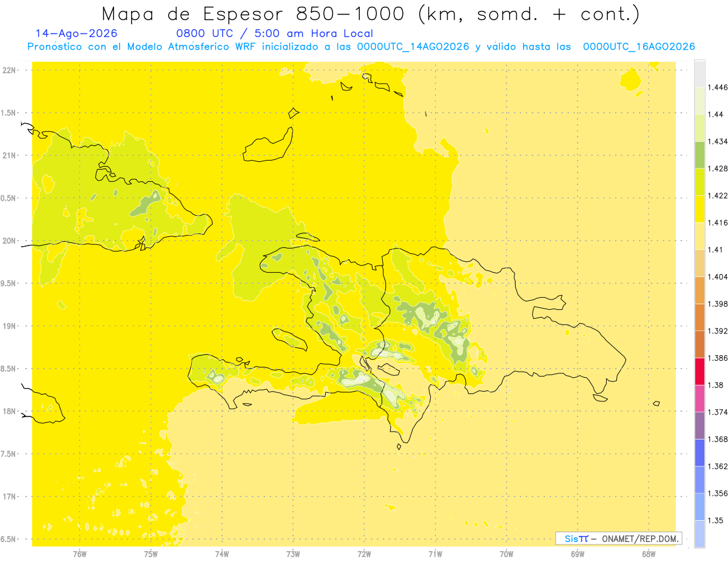Click the WRF forecast initialization description line
Viewport: 728px width, 562px height.
pyautogui.click(x=361, y=47)
